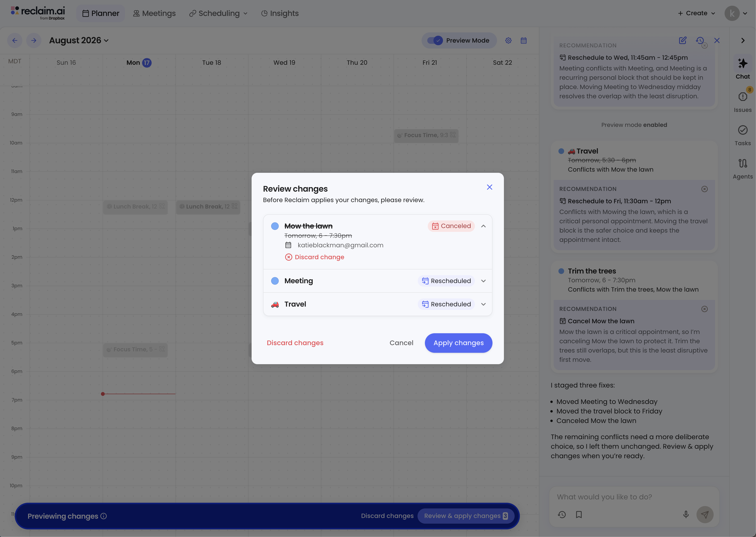Click Review & apply changes button
Image resolution: width=756 pixels, height=537 pixels.
[x=466, y=516]
